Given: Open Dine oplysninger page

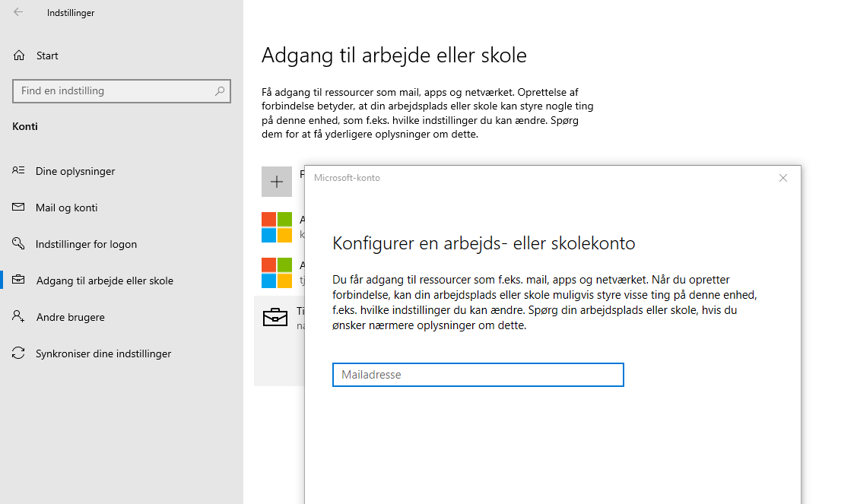Looking at the screenshot, I should click(75, 171).
